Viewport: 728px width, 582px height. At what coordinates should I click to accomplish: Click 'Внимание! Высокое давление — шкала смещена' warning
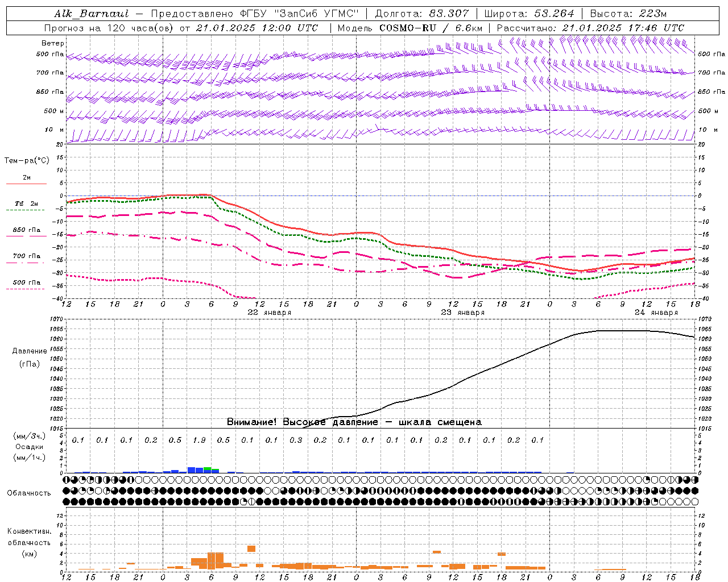click(354, 422)
